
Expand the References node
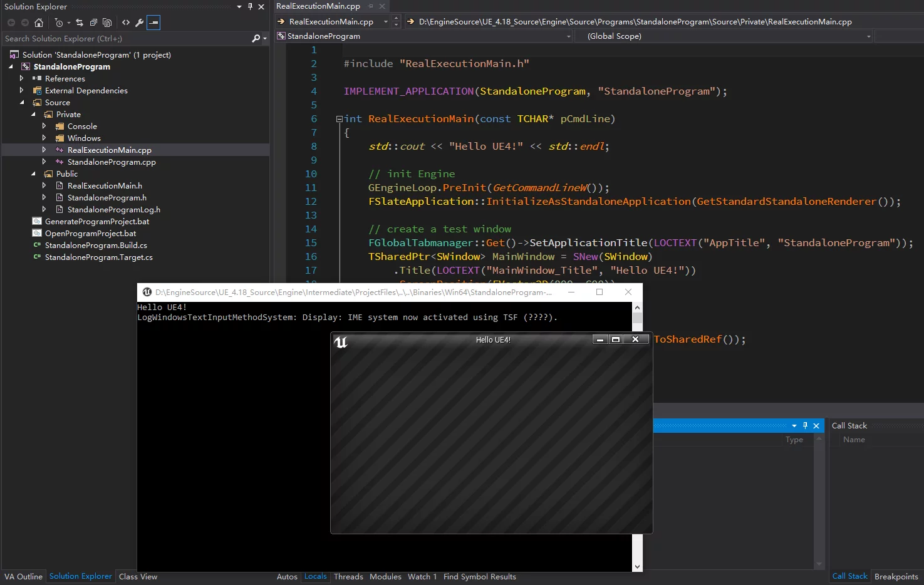(22, 79)
